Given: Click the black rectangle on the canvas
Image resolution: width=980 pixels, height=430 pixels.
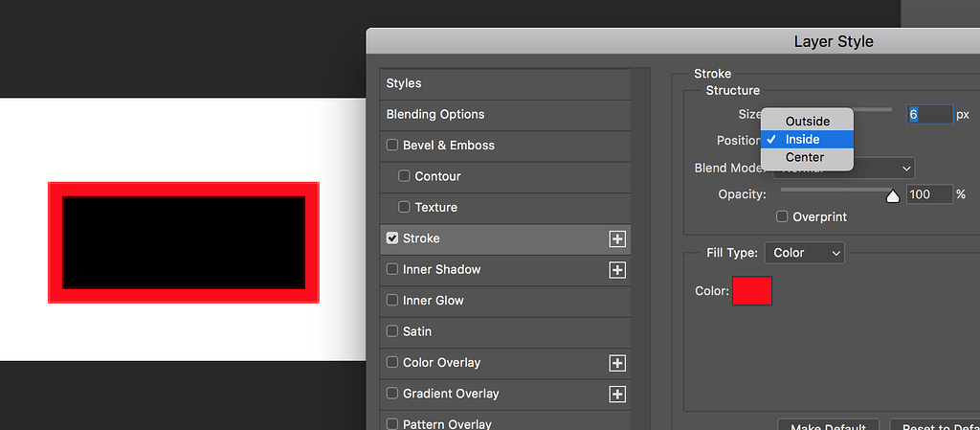Looking at the screenshot, I should pyautogui.click(x=184, y=242).
